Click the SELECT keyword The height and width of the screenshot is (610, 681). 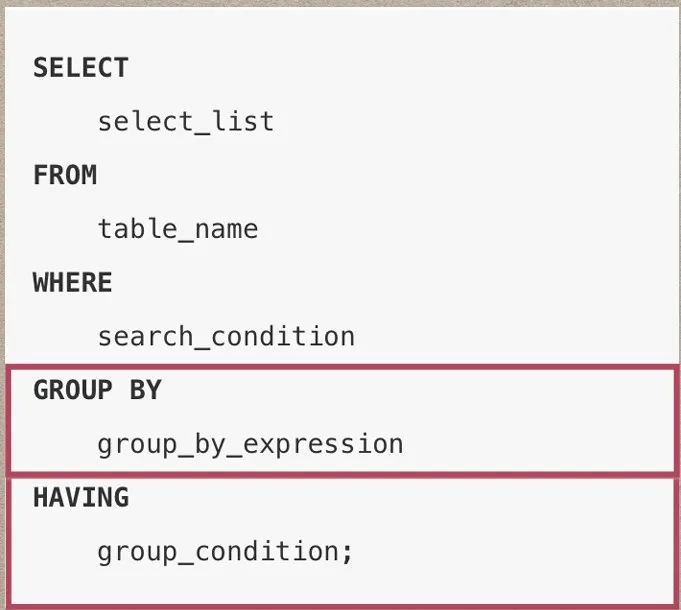click(x=81, y=68)
